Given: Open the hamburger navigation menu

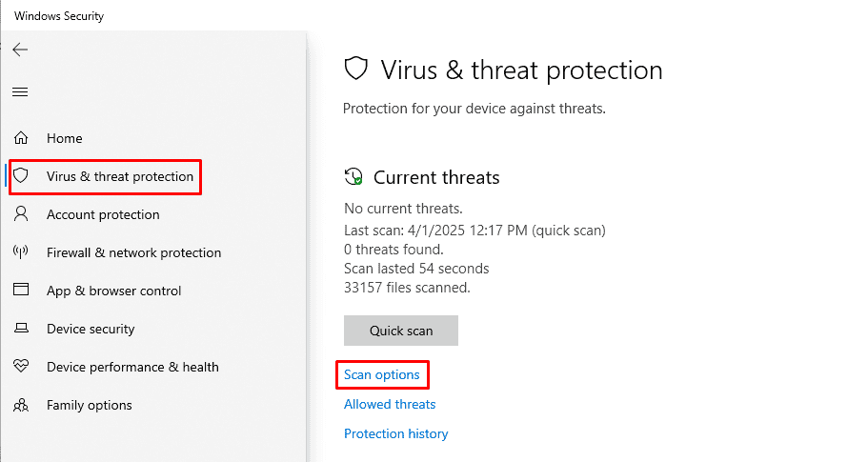Looking at the screenshot, I should coord(20,91).
